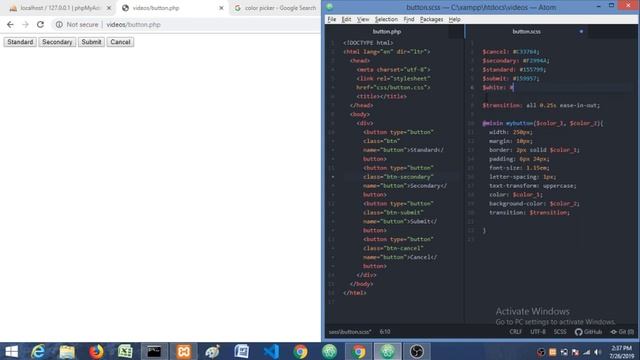Click the Secondary button on the web page
Screen dimensions: 640x360
coord(57,42)
